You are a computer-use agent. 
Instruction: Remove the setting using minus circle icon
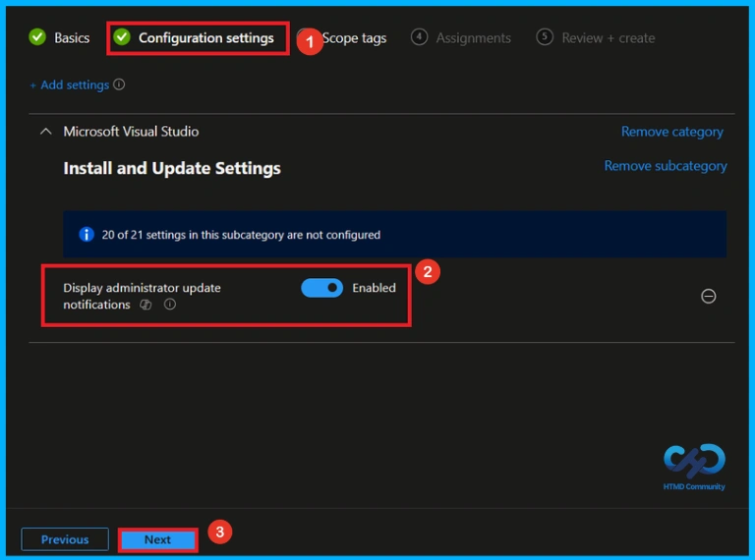tap(708, 296)
